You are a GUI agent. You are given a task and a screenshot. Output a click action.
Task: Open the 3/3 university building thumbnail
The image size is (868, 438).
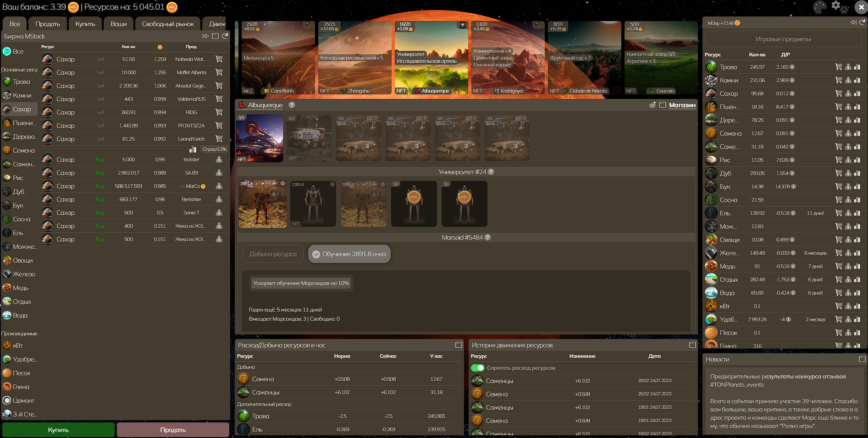pyautogui.click(x=260, y=138)
